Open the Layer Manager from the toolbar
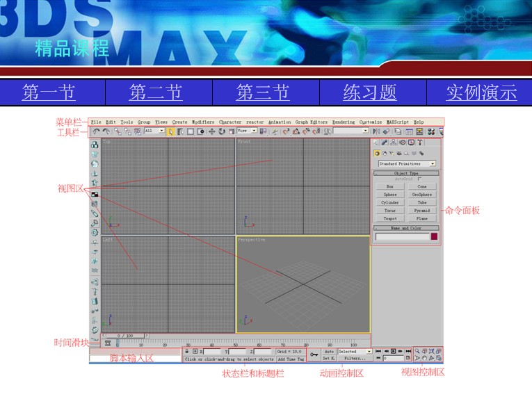The width and height of the screenshot is (532, 399). 398,131
